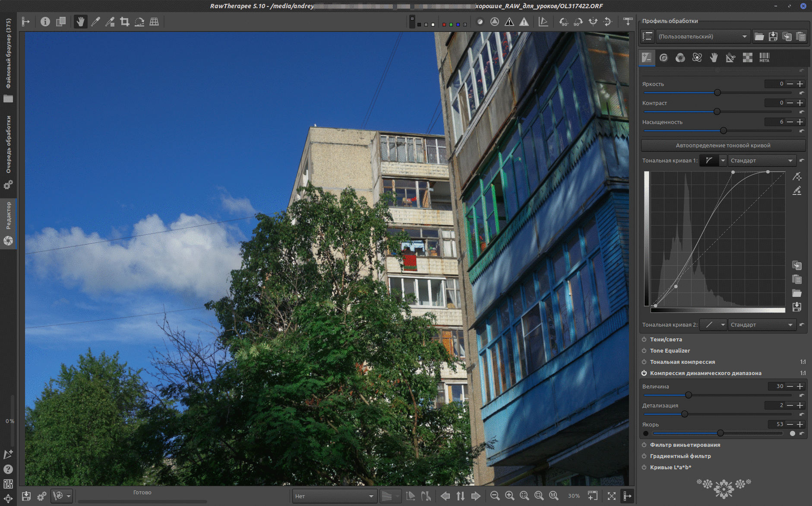The image size is (812, 506).
Task: Open Файловый браузер side tab
Action: [x=8, y=60]
